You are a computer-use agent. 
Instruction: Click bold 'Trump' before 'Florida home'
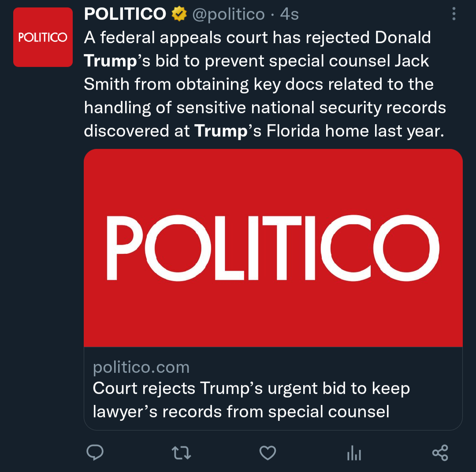tap(221, 131)
